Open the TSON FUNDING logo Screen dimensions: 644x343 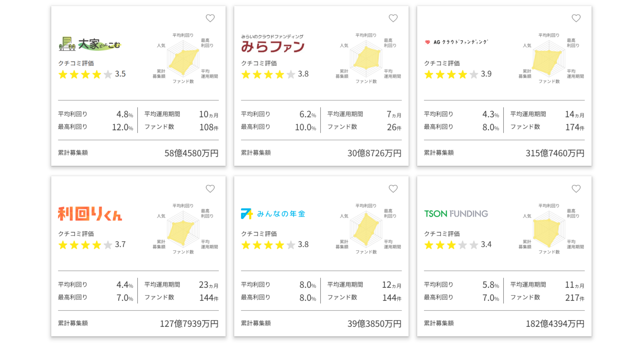456,214
